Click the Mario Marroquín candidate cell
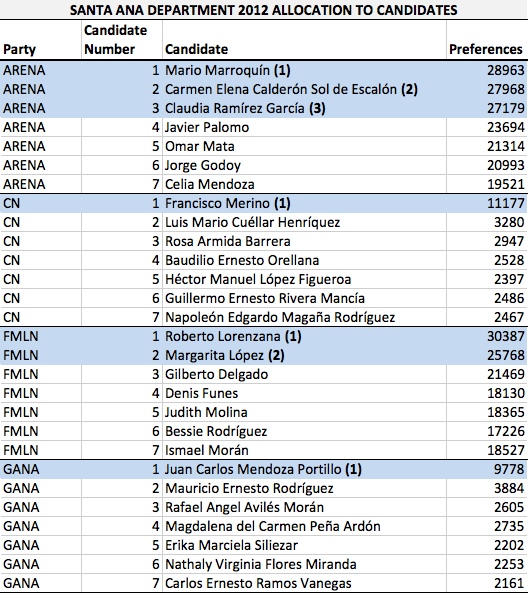The image size is (529, 601). pyautogui.click(x=304, y=70)
